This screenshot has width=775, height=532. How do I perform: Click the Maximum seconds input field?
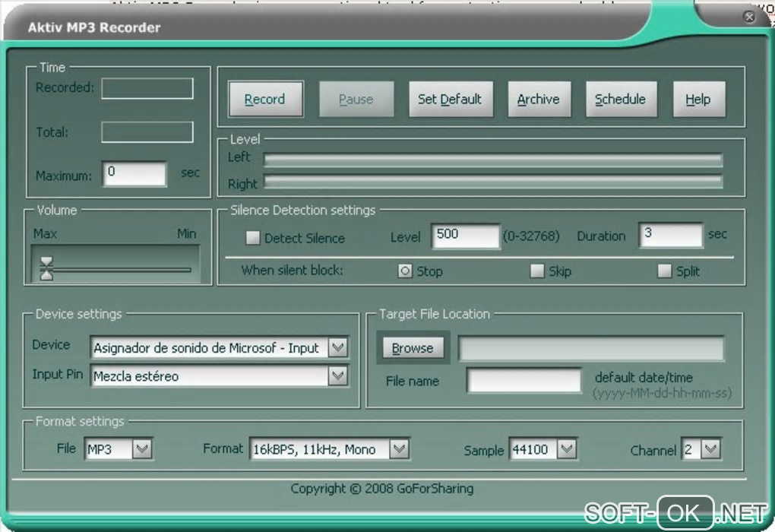click(x=134, y=173)
